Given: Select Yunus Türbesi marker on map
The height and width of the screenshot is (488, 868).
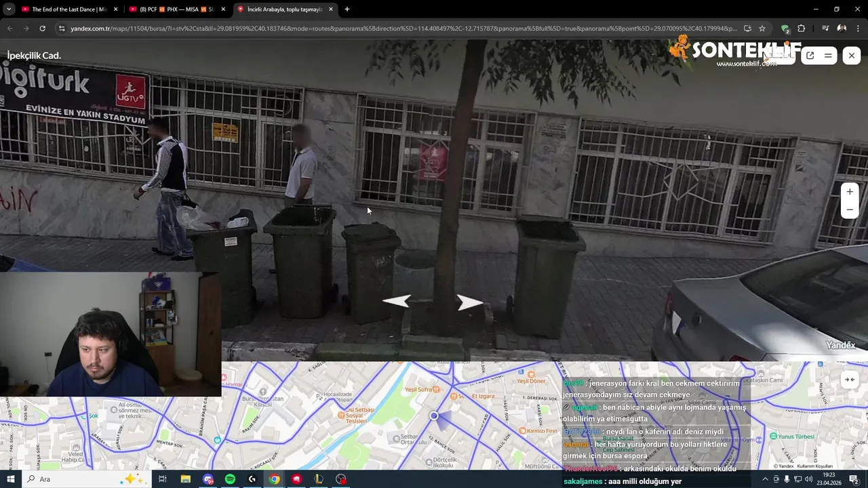Looking at the screenshot, I should pyautogui.click(x=791, y=436).
